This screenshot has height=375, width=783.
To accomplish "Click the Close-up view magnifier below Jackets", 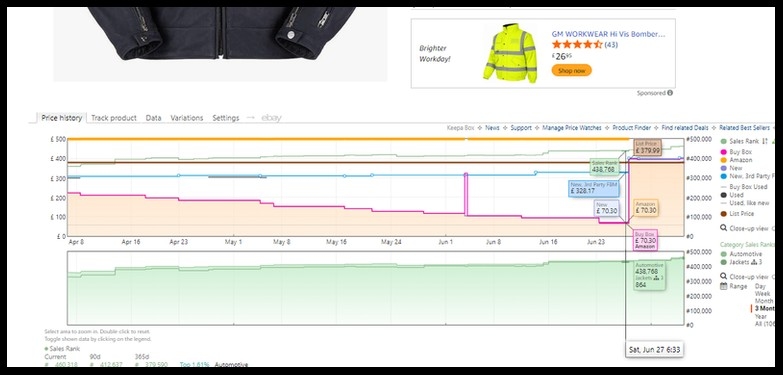I will pyautogui.click(x=724, y=277).
